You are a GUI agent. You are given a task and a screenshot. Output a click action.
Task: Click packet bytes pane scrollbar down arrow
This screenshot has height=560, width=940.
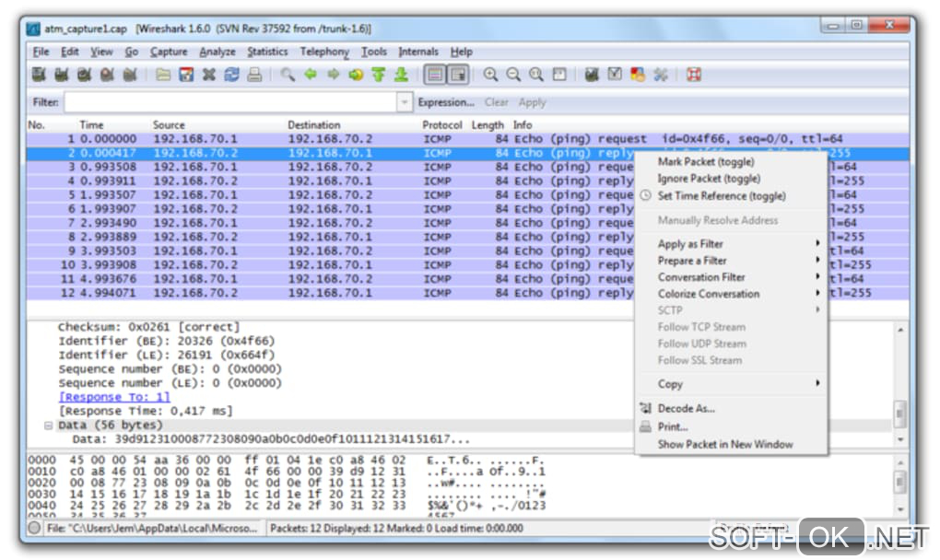point(899,509)
